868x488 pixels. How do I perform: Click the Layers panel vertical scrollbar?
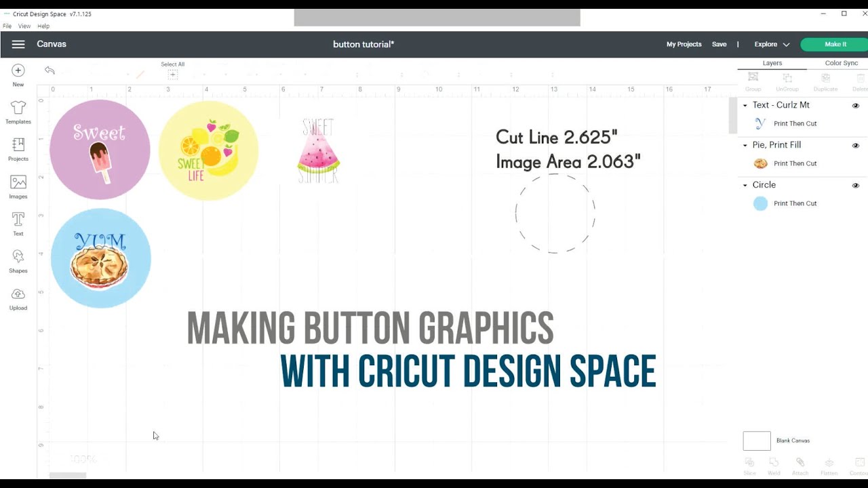732,115
